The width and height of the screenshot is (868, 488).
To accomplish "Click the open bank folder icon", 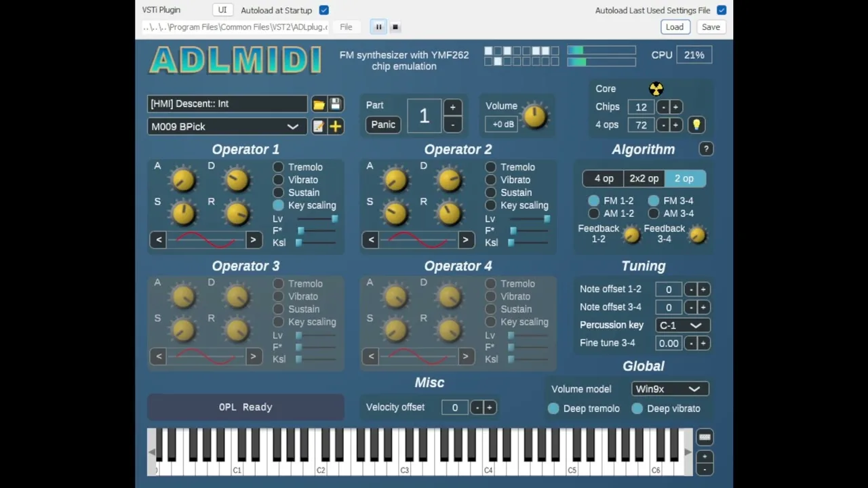I will (x=318, y=104).
